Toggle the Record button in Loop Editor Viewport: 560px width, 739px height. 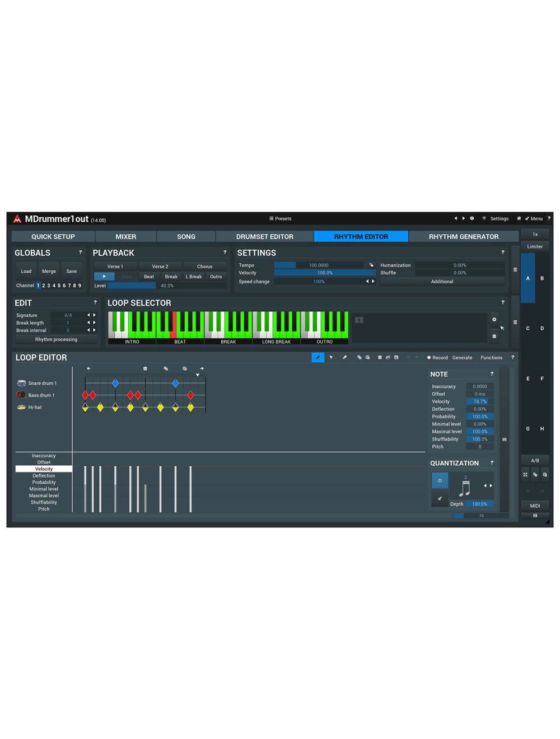437,357
